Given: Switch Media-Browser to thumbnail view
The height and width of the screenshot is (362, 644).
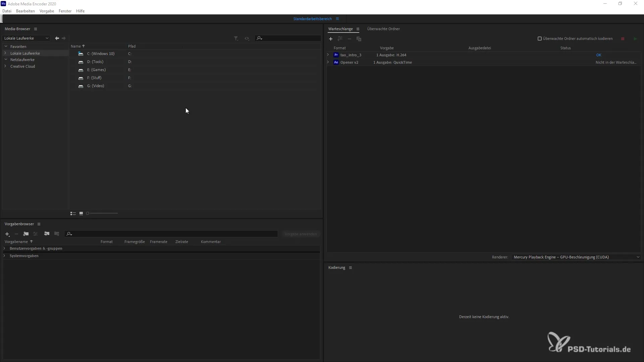Looking at the screenshot, I should [x=81, y=214].
